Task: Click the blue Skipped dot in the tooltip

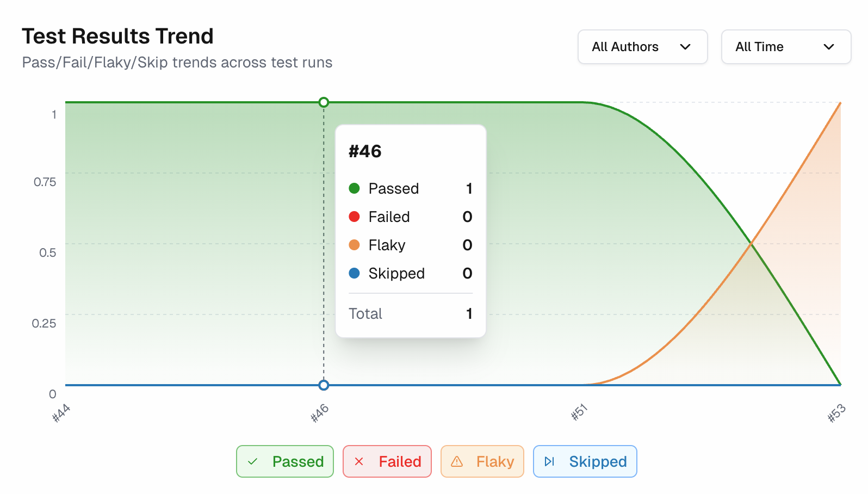Action: 355,273
